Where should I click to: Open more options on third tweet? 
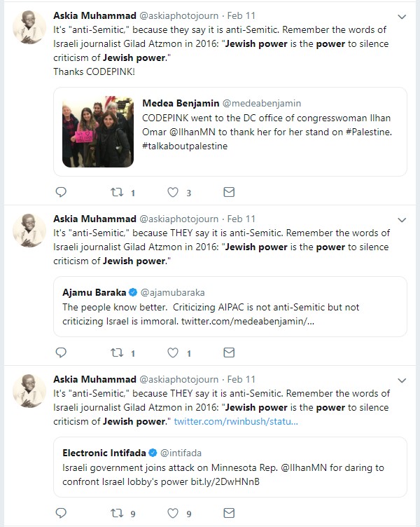pos(402,381)
